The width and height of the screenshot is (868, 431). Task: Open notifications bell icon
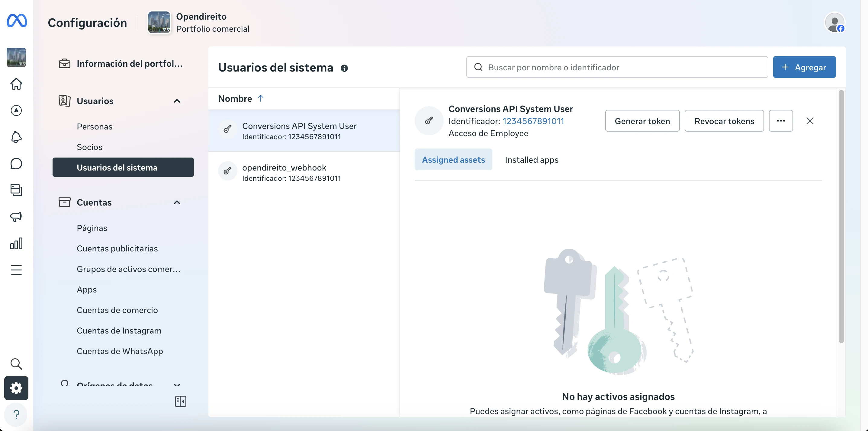click(16, 137)
